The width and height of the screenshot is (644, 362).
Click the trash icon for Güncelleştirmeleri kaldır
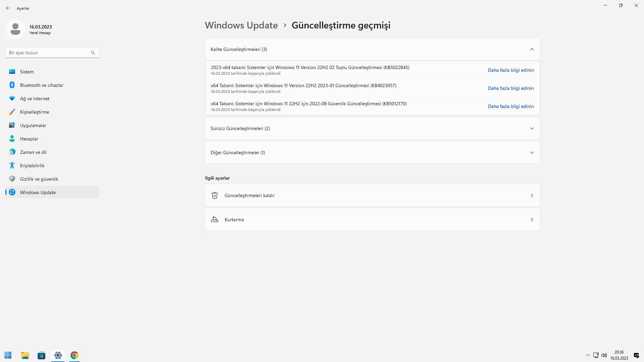pyautogui.click(x=215, y=195)
